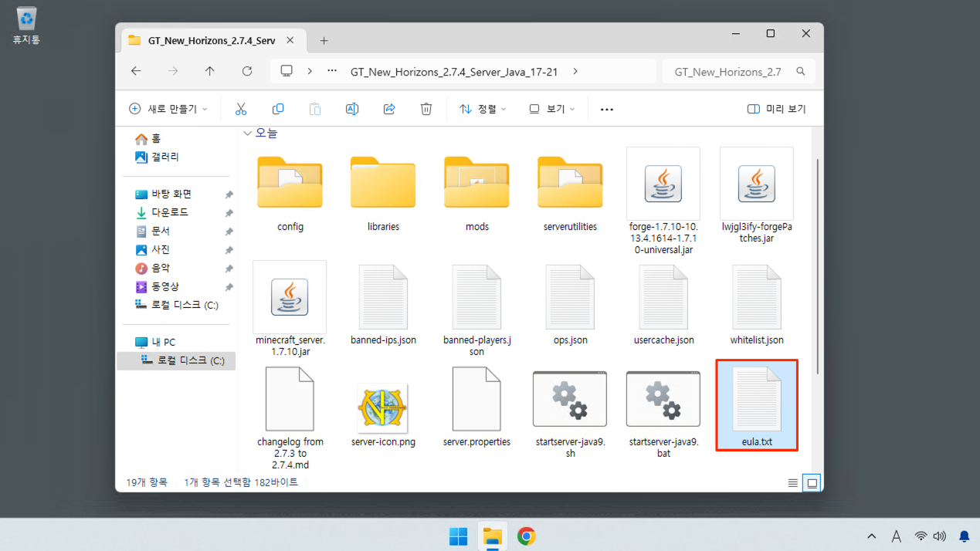Collapse the Today group header

tap(247, 133)
